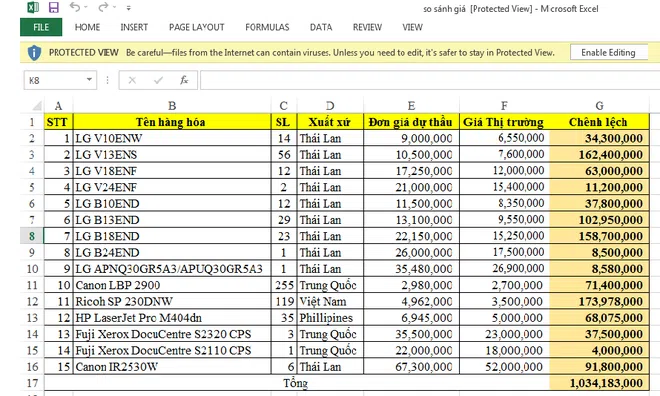Open the FILE tab
This screenshot has height=396, width=660.
pyautogui.click(x=41, y=27)
